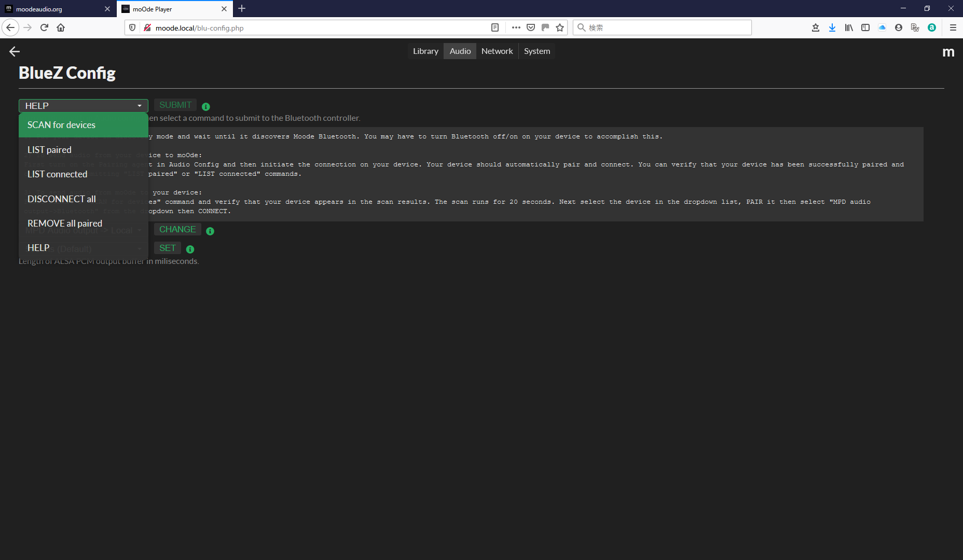Click the translation extension icon
The width and height of the screenshot is (963, 560).
[915, 27]
